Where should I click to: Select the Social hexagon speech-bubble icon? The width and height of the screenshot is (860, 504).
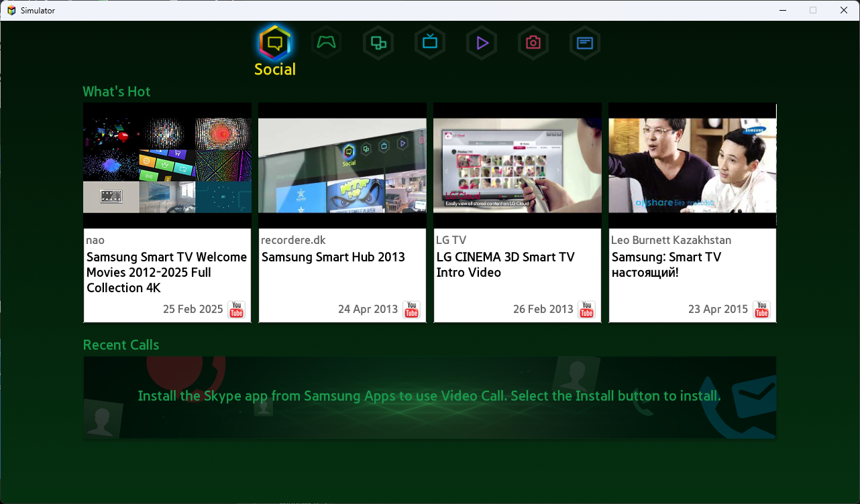point(275,43)
